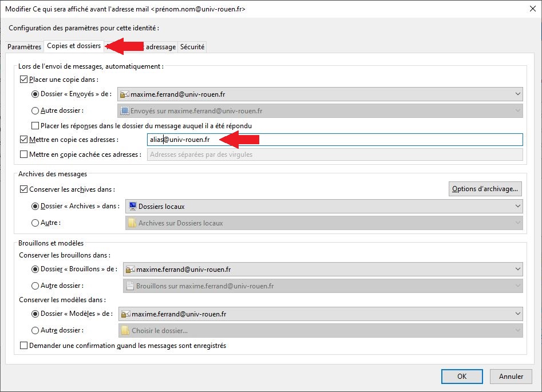Click the mail account icon in Envoyés dropdown
This screenshot has width=542, height=392.
(x=125, y=94)
